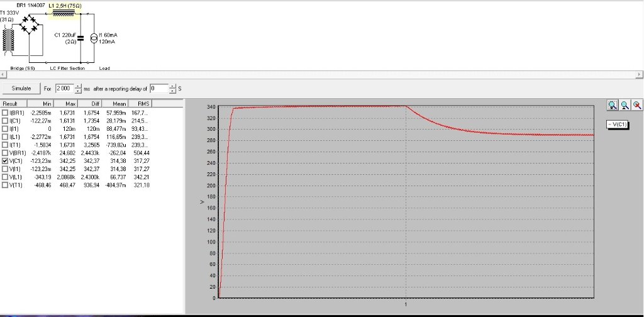Click the simulation time spinner arrows

79,88
